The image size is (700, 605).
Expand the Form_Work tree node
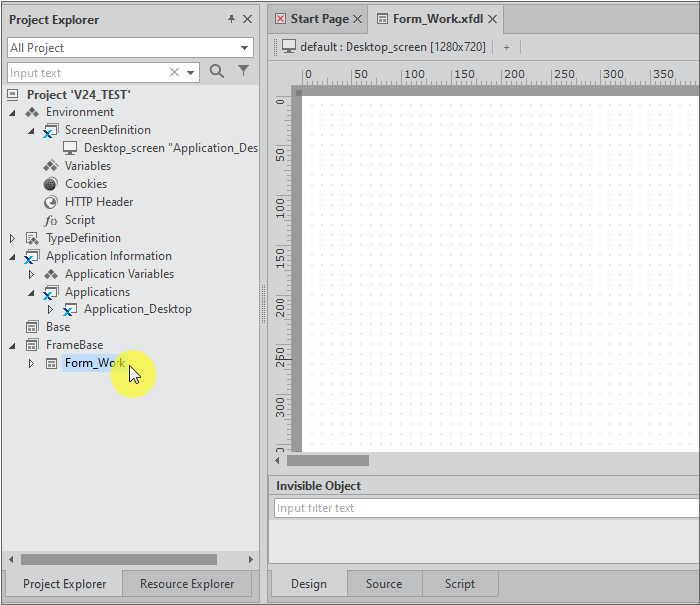tap(31, 363)
